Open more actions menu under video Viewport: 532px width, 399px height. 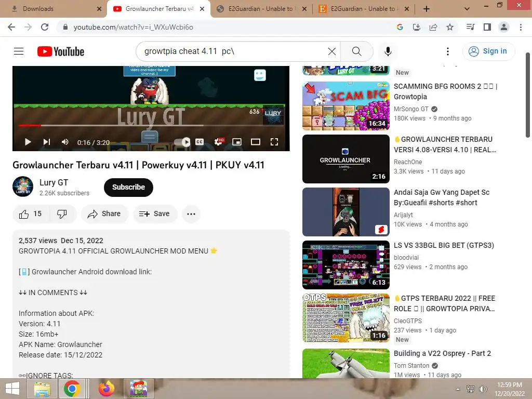coord(191,214)
